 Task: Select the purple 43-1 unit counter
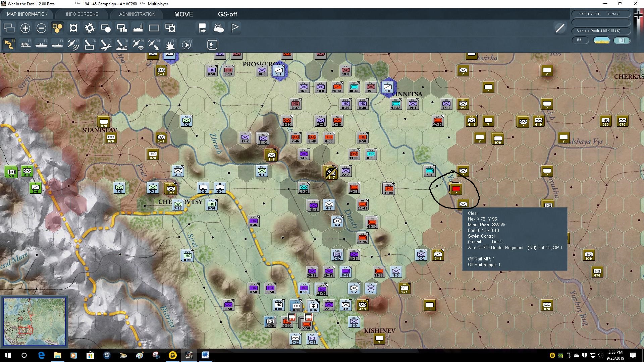coord(313,205)
